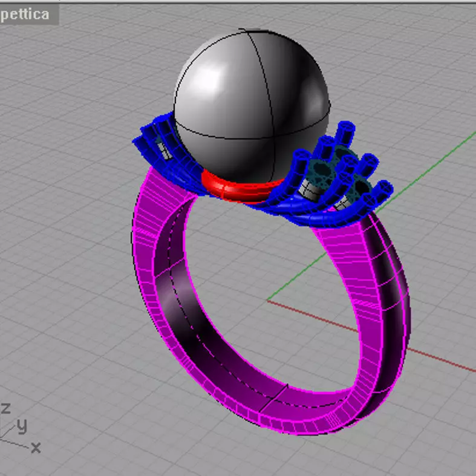Image resolution: width=476 pixels, height=476 pixels.
Task: Select the gray pearl sphere
Action: (x=252, y=106)
